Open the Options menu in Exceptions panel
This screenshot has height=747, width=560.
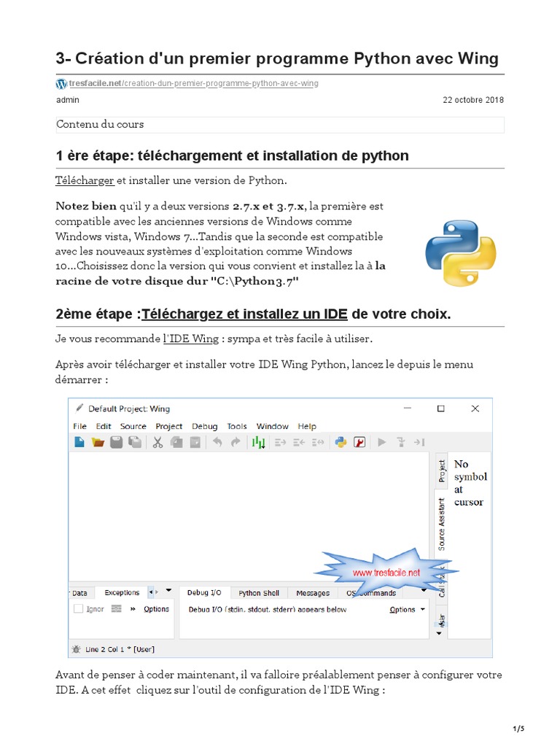156,609
